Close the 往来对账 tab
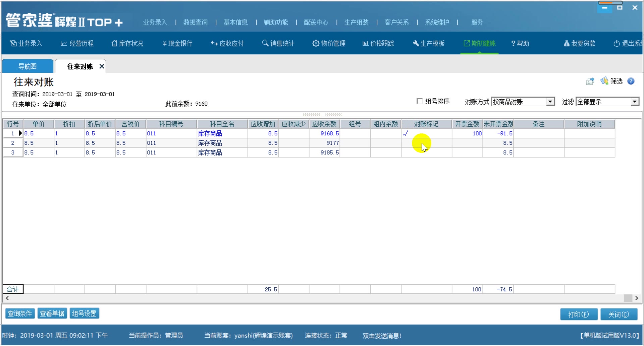This screenshot has width=644, height=346. (x=102, y=66)
